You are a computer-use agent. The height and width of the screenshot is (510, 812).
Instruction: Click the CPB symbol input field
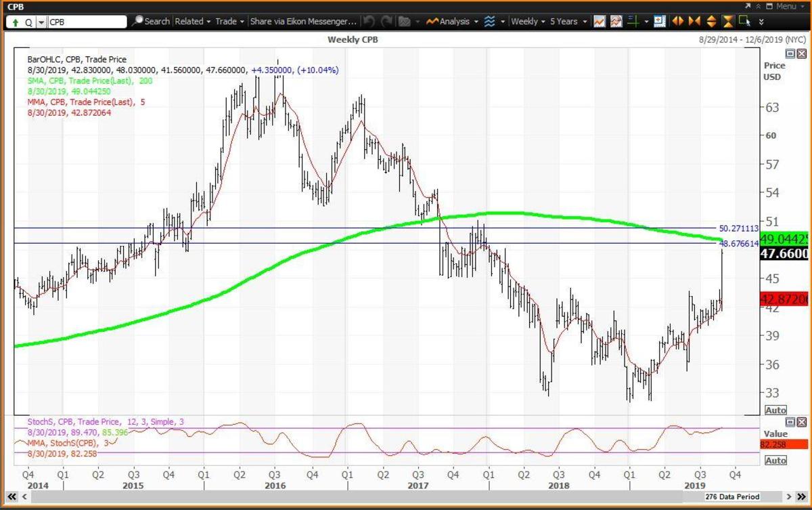pos(87,22)
